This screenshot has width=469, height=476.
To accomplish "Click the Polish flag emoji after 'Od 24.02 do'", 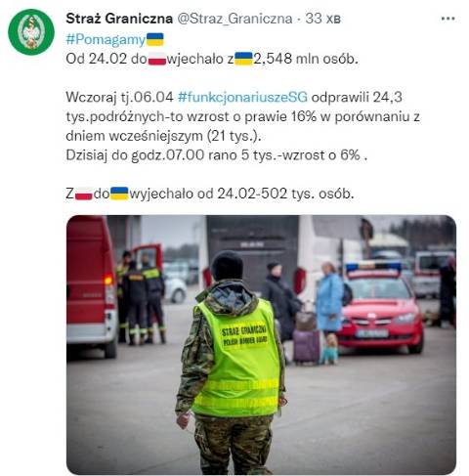I will coord(157,59).
